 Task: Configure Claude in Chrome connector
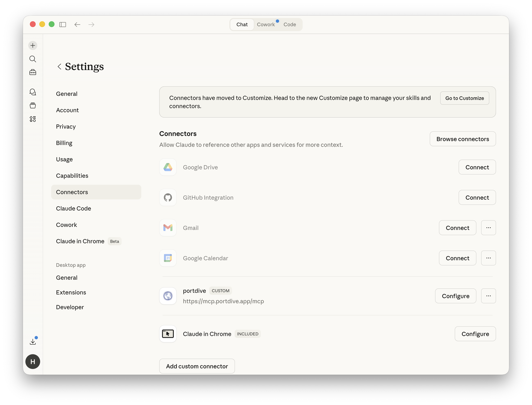pos(475,334)
